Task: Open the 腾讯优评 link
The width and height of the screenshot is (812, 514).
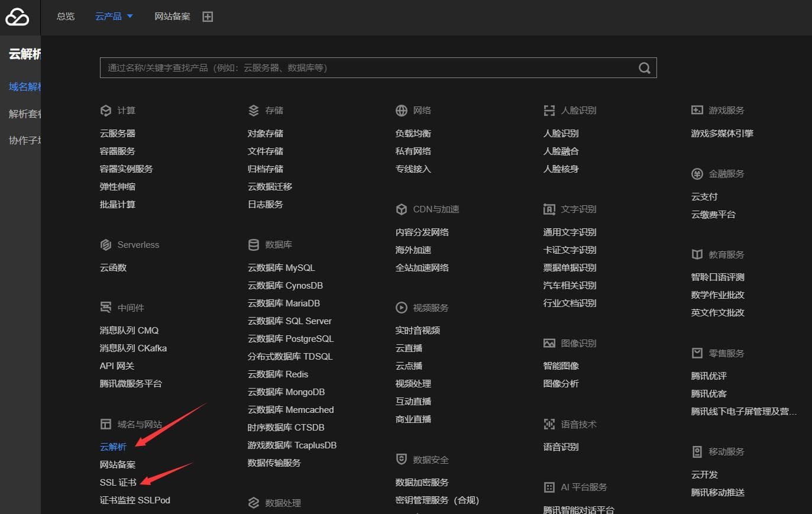Action: coord(709,376)
